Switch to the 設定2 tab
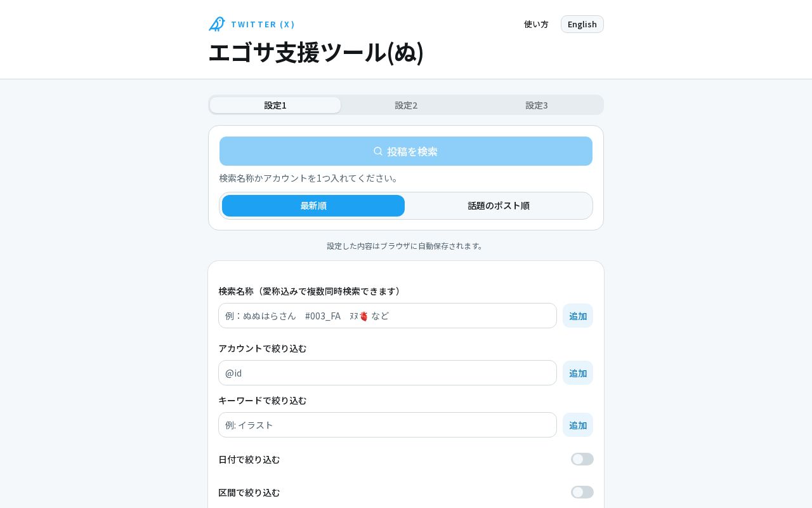Screen dimensions: 812x508 tap(406, 105)
